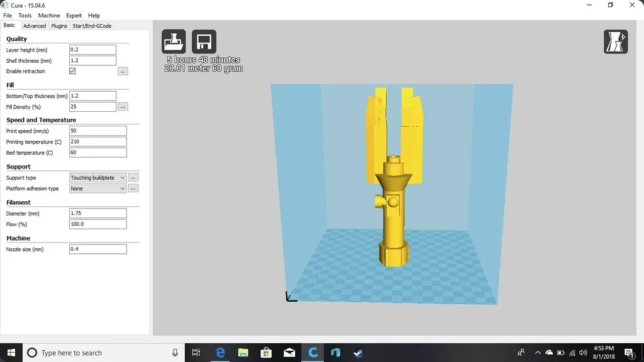Viewport: 644px width, 362px height.
Task: Open File Explorer from taskbar
Action: pyautogui.click(x=243, y=353)
